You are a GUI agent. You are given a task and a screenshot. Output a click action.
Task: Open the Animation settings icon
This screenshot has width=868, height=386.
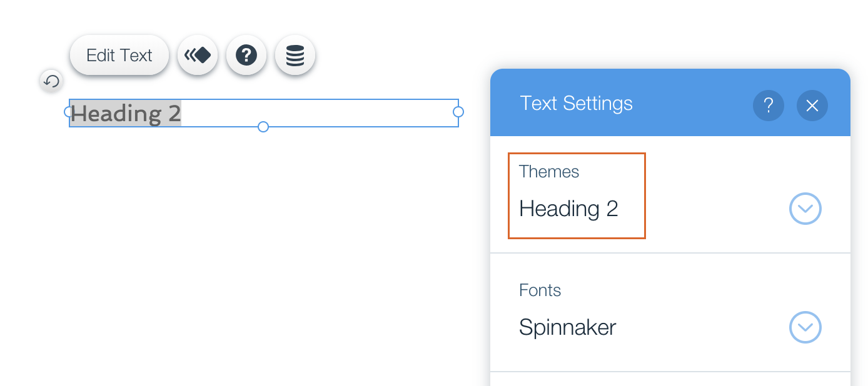pyautogui.click(x=198, y=56)
